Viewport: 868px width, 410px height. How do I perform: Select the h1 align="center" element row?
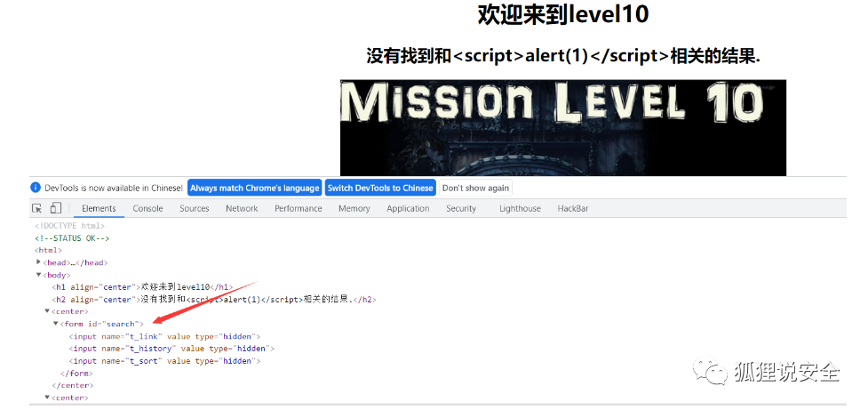[142, 287]
